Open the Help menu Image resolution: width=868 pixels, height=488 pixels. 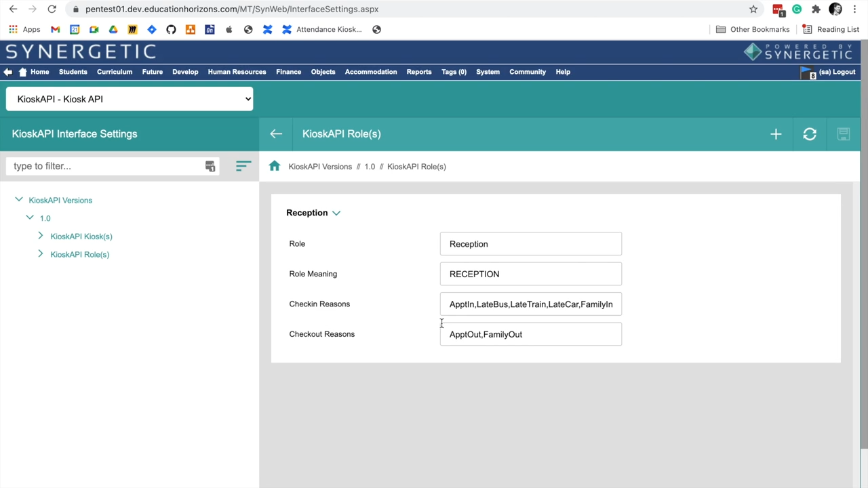[563, 72]
